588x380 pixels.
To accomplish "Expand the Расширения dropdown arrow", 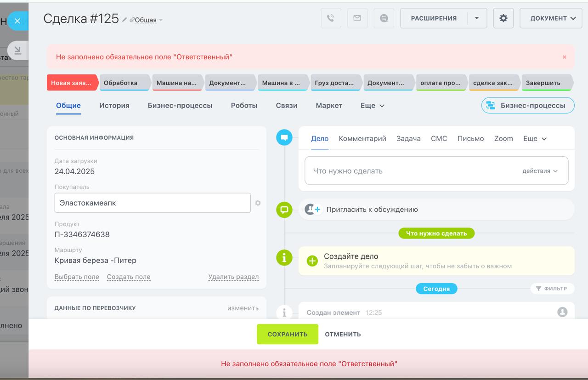I will 477,18.
